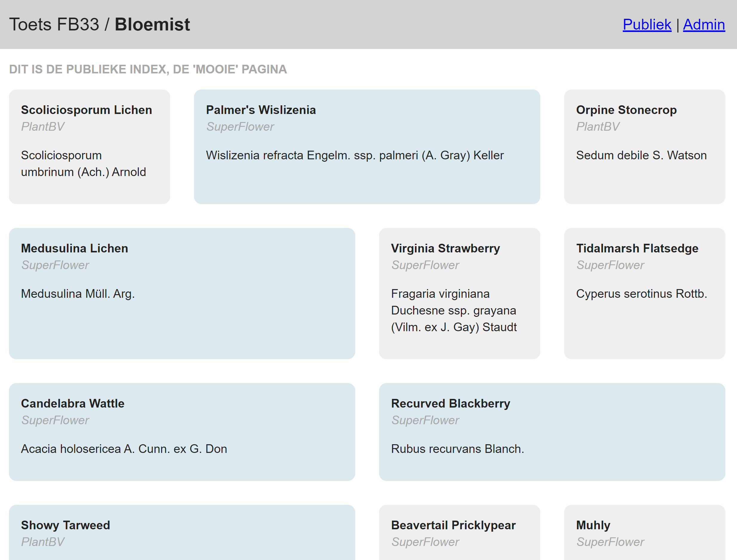This screenshot has width=737, height=560.
Task: Click the Cyperus serotinus Rottb. text
Action: click(641, 294)
